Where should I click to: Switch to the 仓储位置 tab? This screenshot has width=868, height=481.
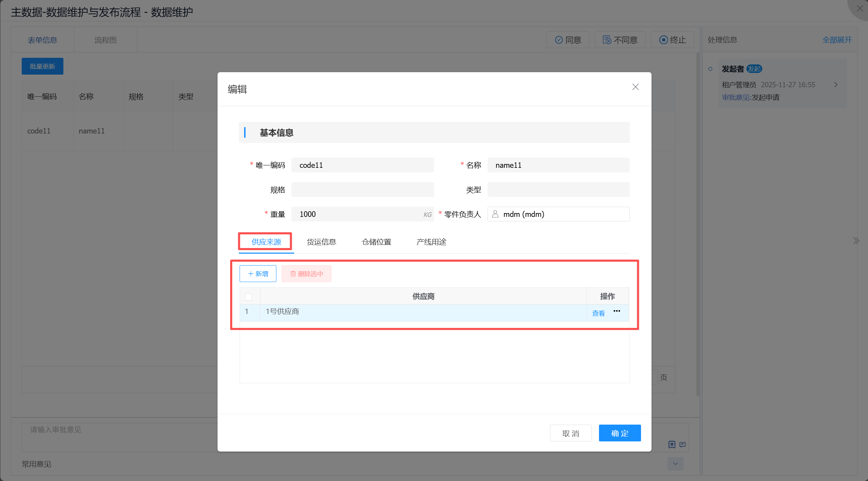tap(376, 242)
